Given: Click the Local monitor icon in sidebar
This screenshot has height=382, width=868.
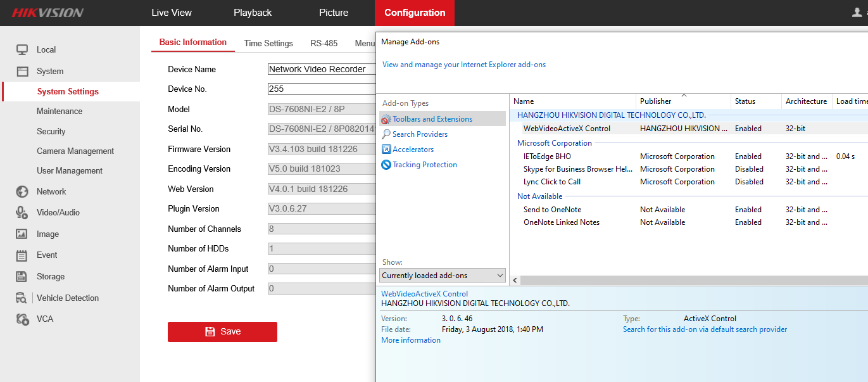Looking at the screenshot, I should tap(22, 49).
